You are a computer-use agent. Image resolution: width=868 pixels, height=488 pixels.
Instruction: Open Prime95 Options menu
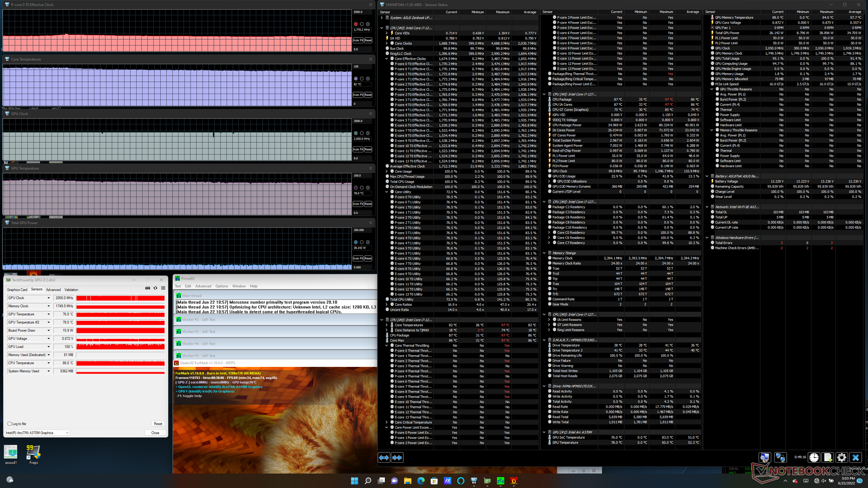[x=222, y=286]
